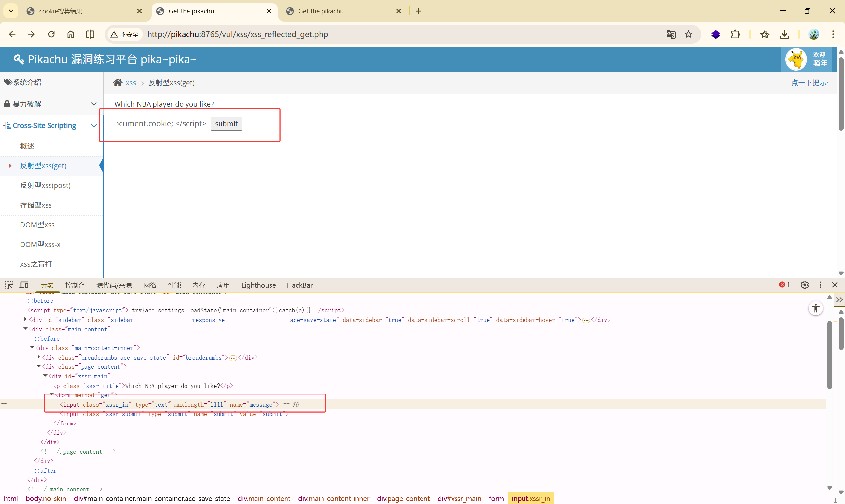Bookmark this page with the star icon

(688, 34)
